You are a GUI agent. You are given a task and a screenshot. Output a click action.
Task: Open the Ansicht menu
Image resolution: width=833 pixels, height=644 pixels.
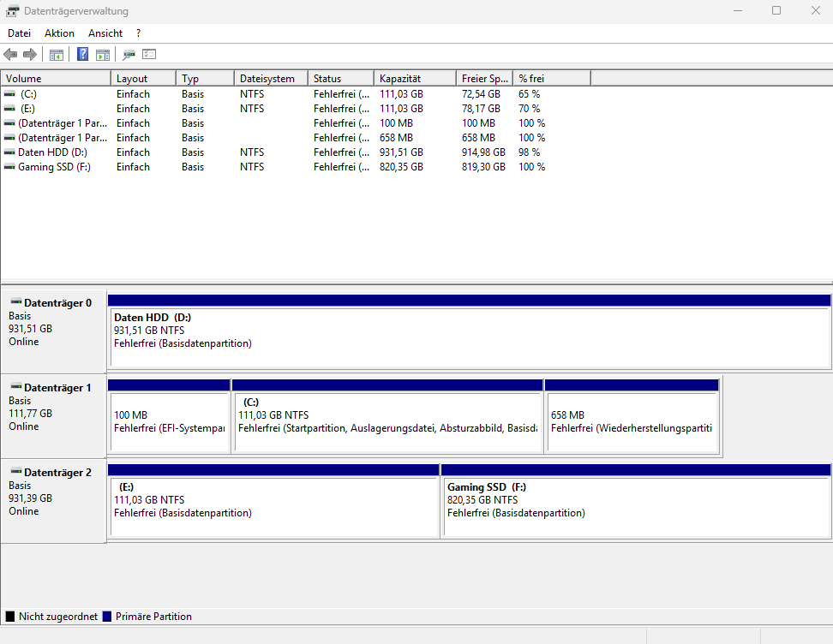click(x=105, y=33)
